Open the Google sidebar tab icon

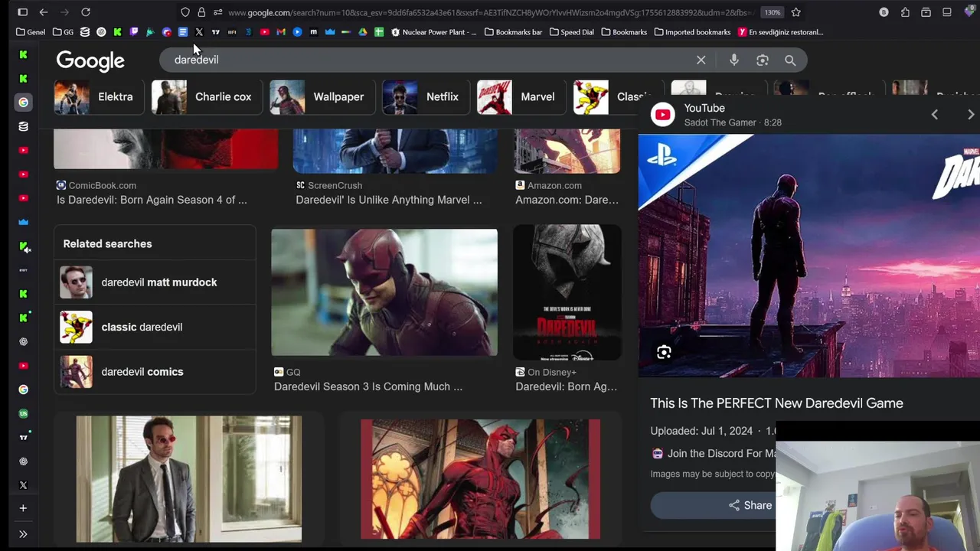tap(23, 102)
